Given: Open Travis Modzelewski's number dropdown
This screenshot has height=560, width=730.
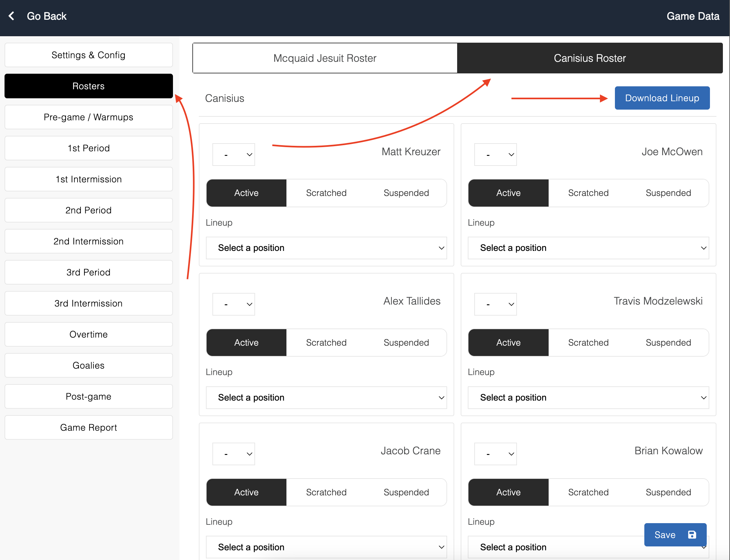Looking at the screenshot, I should point(495,304).
